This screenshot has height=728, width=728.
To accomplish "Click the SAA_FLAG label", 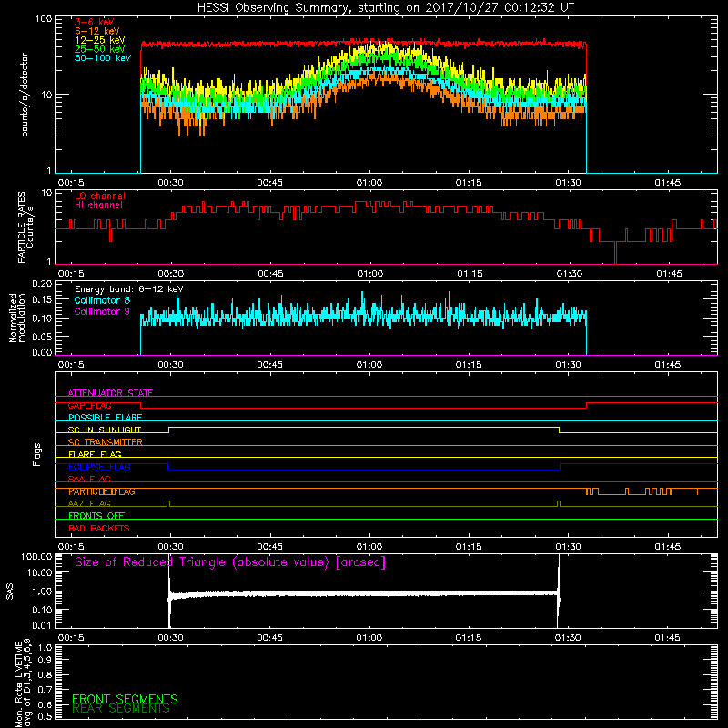I will (89, 479).
